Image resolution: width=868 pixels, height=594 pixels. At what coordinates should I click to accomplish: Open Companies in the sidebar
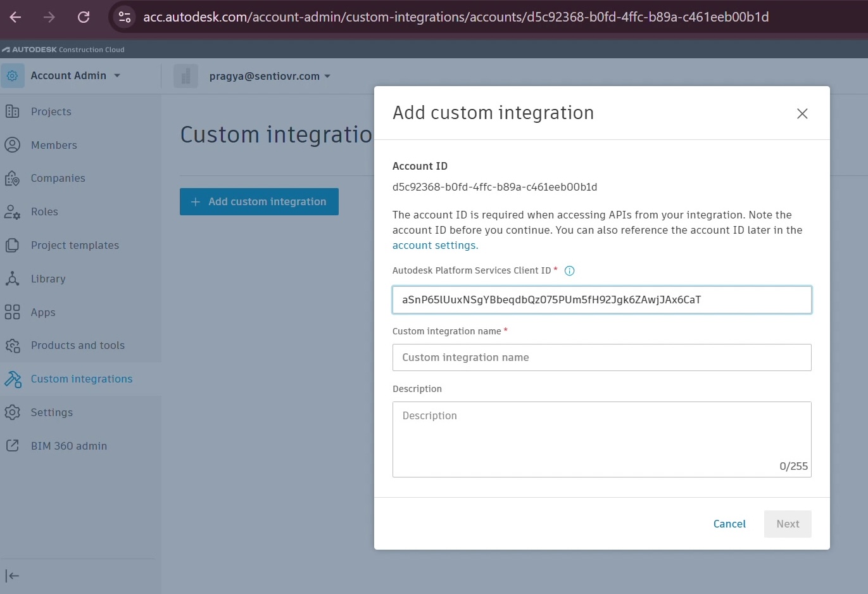(x=58, y=179)
